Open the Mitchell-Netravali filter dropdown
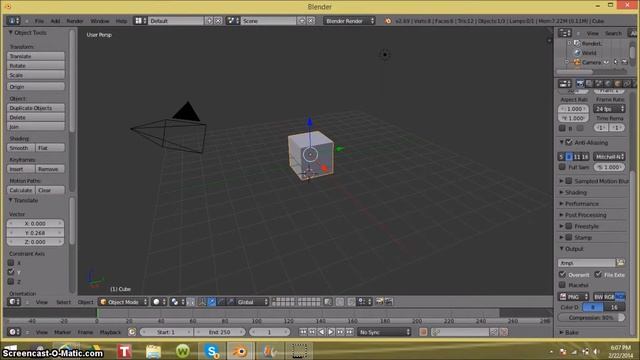 (609, 157)
